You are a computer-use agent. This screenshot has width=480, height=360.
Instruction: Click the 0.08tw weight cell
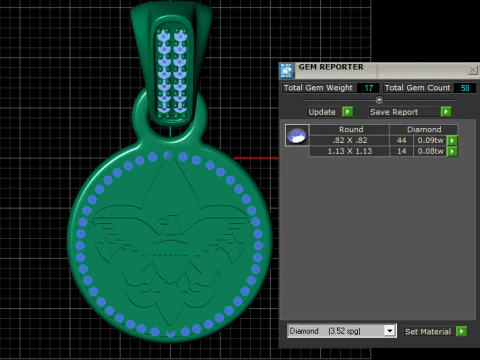[430, 151]
